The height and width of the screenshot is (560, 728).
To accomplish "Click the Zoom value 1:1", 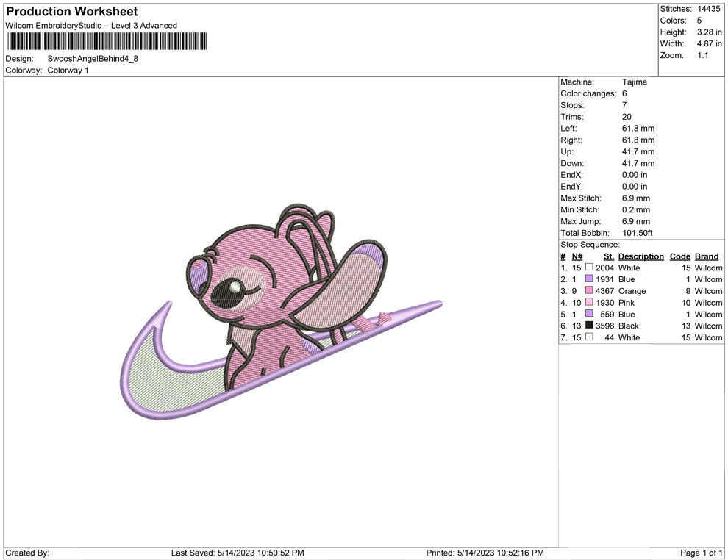I will pyautogui.click(x=702, y=55).
